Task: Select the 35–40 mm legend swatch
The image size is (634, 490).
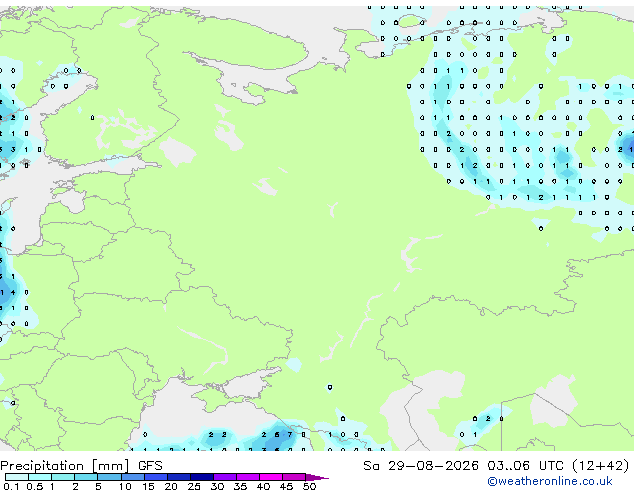Action: 247,477
